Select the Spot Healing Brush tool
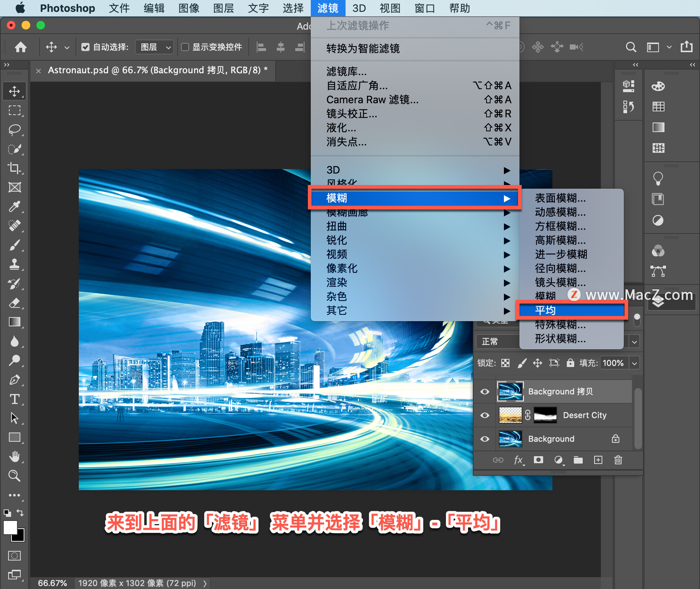 (x=14, y=226)
